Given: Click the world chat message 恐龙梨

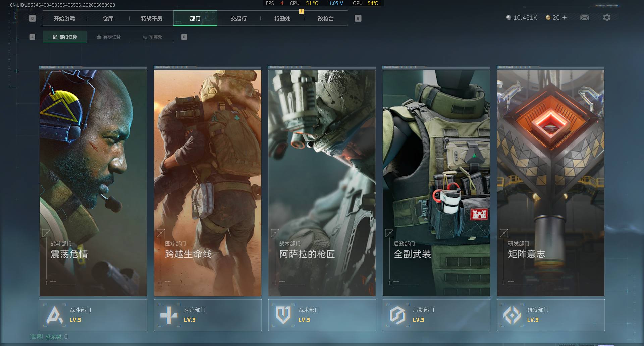Looking at the screenshot, I should [48, 337].
